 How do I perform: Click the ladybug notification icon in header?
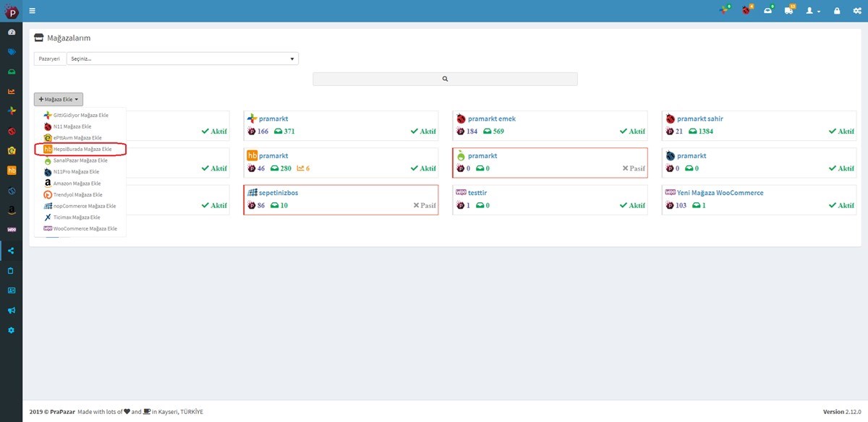coord(746,11)
